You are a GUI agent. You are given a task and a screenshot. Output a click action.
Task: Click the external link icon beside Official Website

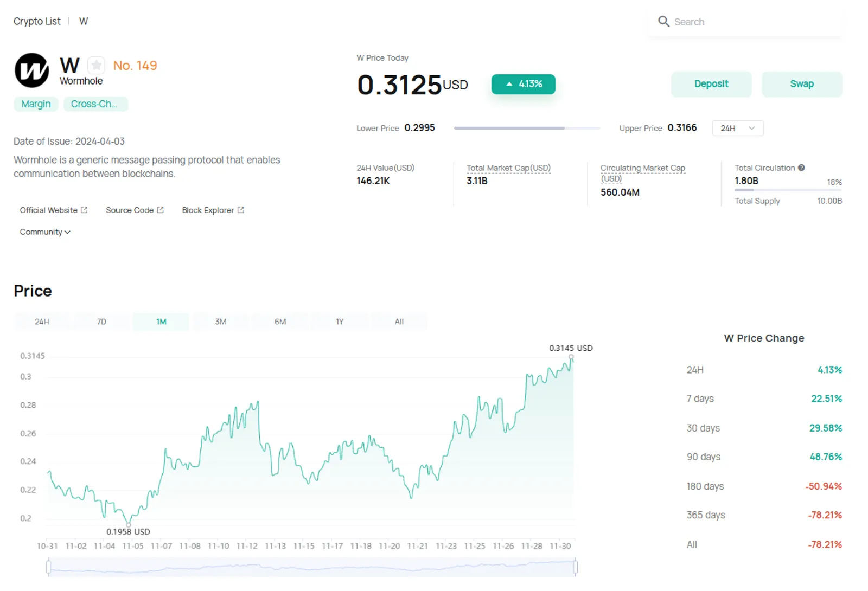point(84,210)
